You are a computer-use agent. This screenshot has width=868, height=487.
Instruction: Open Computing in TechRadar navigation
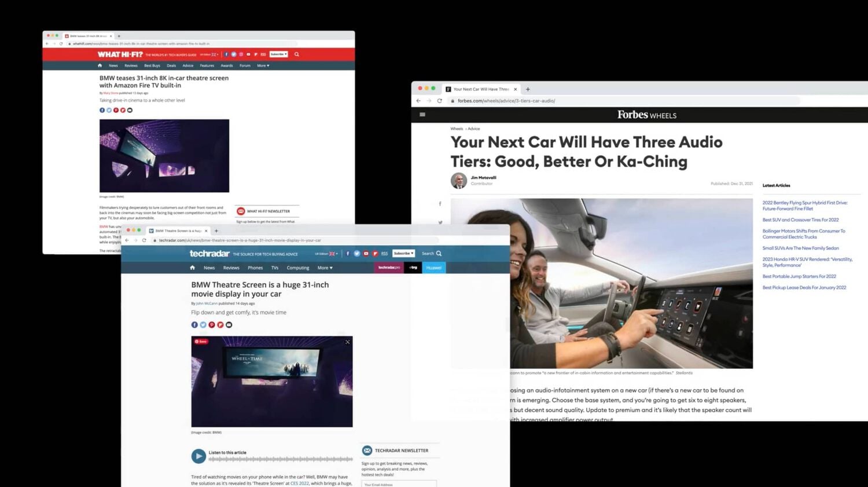pyautogui.click(x=298, y=268)
